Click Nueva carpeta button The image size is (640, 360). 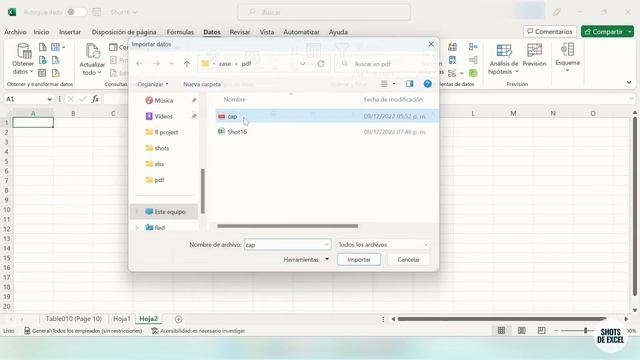coord(202,84)
